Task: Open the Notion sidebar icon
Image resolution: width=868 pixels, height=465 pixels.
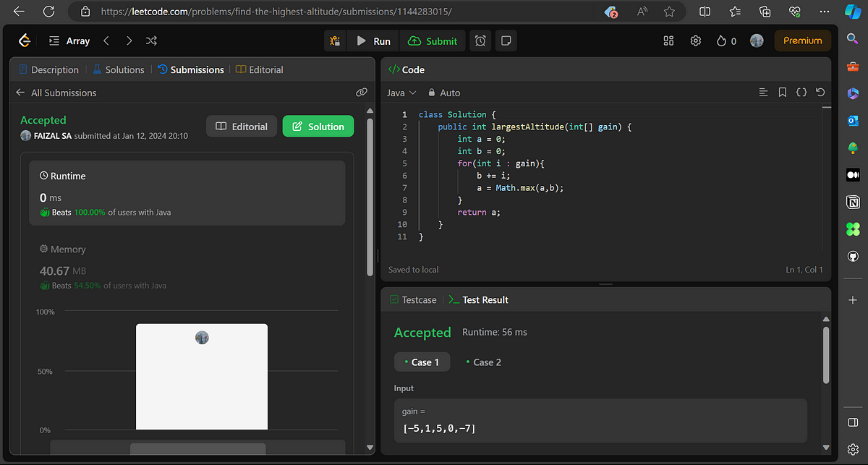Action: tap(853, 202)
